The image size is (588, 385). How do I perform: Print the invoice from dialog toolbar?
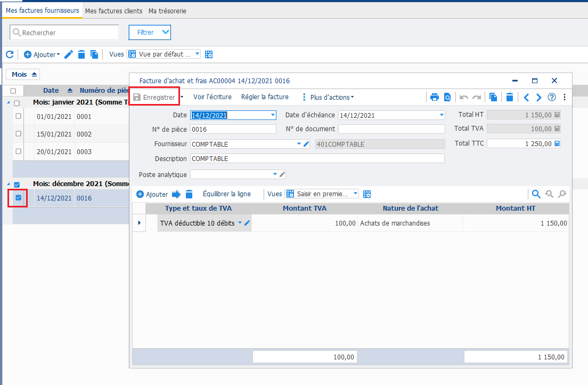434,97
